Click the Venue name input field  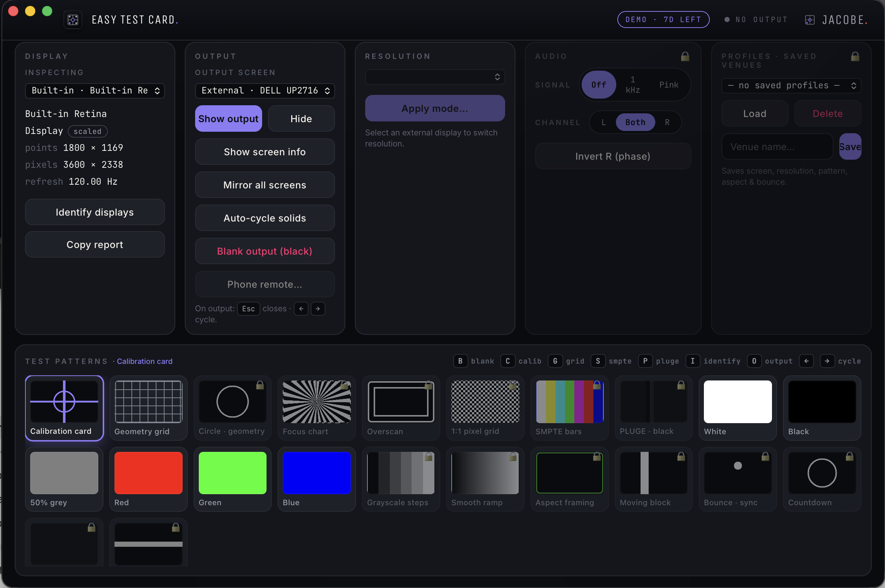(777, 146)
